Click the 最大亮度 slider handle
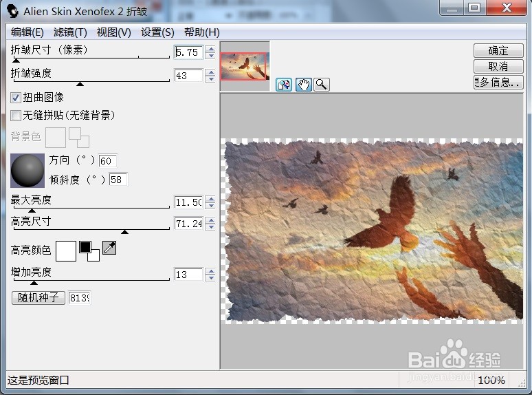The width and height of the screenshot is (532, 395). [32, 211]
